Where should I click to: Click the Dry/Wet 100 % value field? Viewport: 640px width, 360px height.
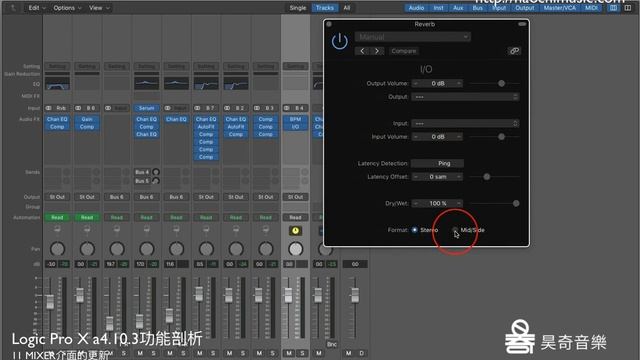click(x=437, y=203)
